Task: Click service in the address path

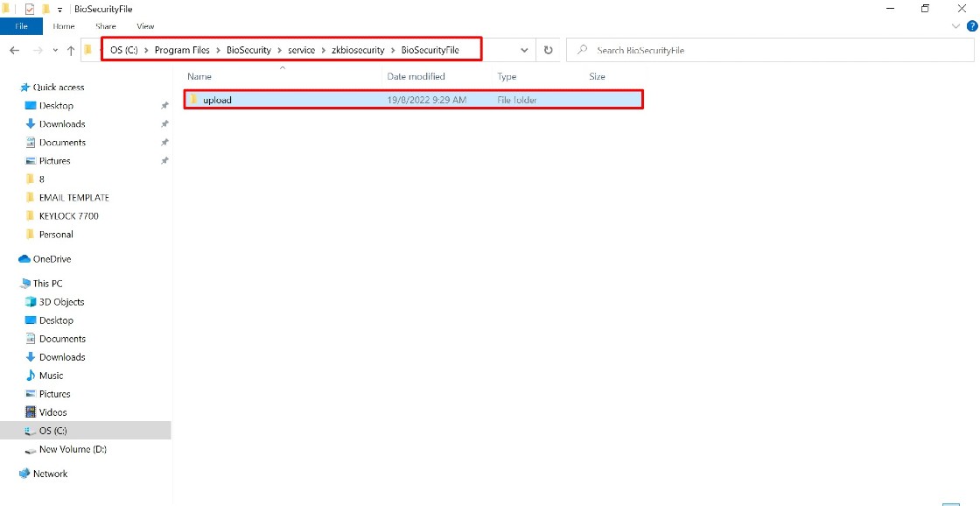Action: [301, 50]
